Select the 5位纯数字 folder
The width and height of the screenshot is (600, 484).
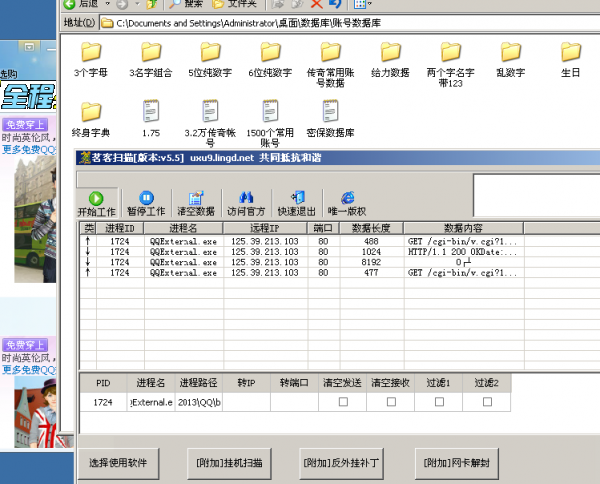click(x=210, y=59)
